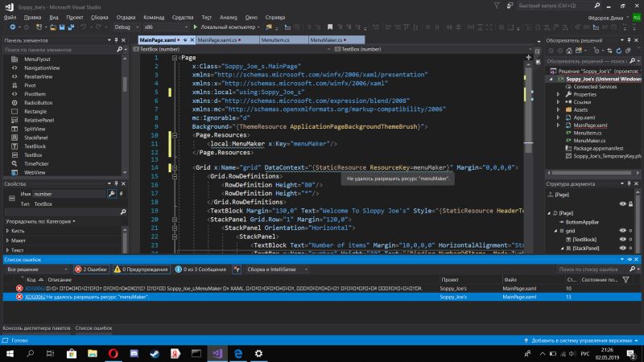The width and height of the screenshot is (644, 362).
Task: Click Home icon in Solution Explorer toolbar
Action: [x=569, y=51]
